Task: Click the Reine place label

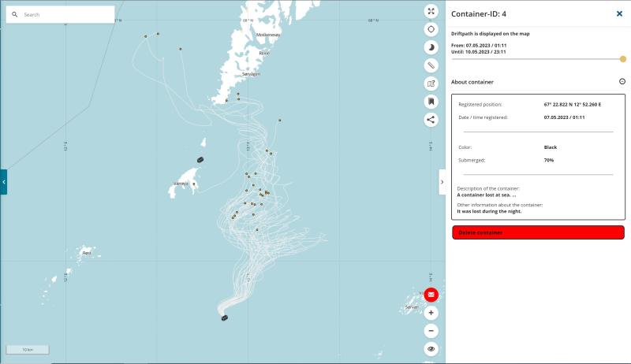Action: pos(264,53)
